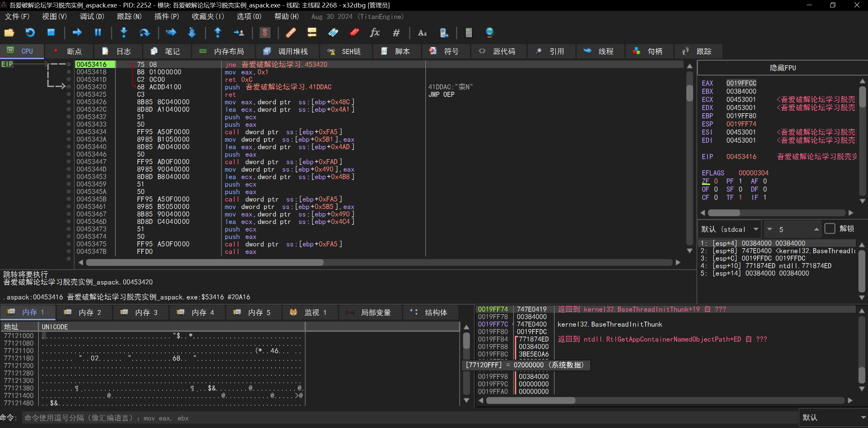Click the command input field

coord(408,418)
